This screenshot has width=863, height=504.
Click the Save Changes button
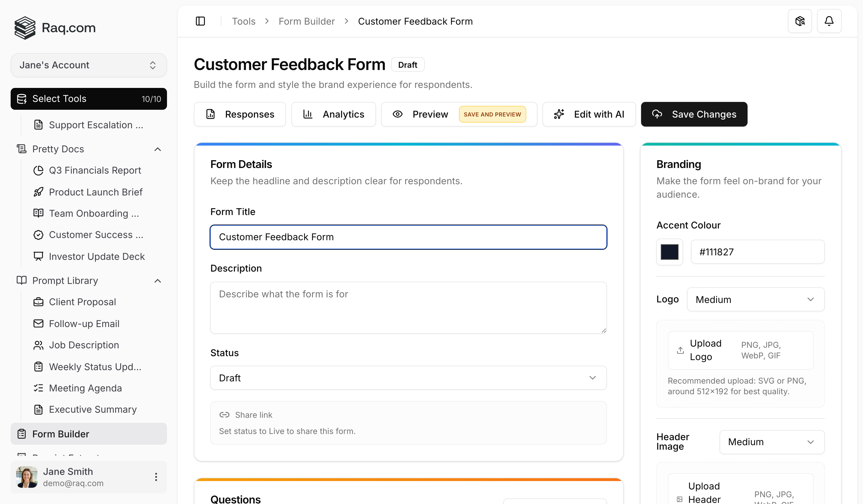pos(694,114)
